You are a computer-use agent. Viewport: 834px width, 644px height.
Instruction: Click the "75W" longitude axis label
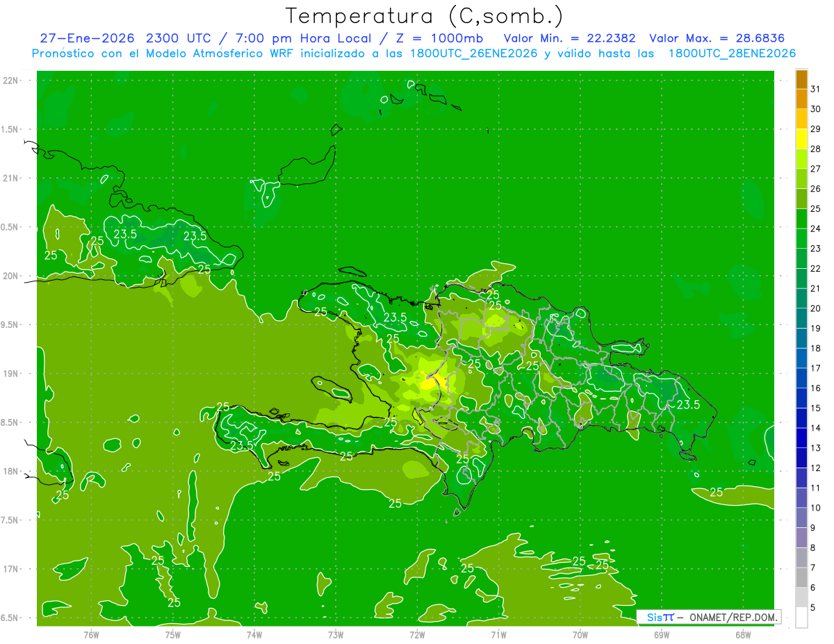[x=172, y=634]
